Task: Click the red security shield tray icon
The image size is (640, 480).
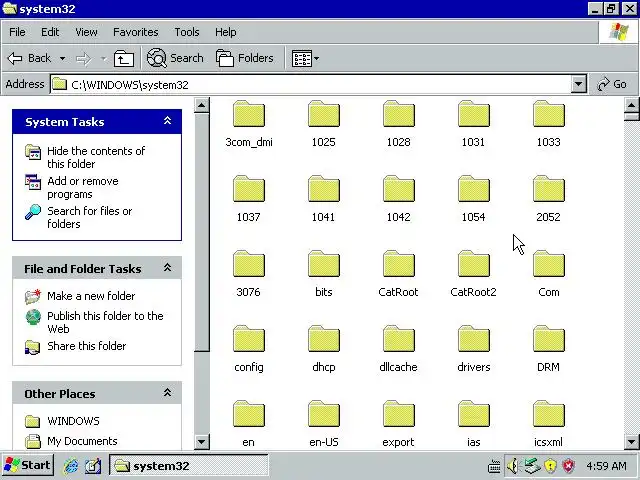Action: pos(569,466)
